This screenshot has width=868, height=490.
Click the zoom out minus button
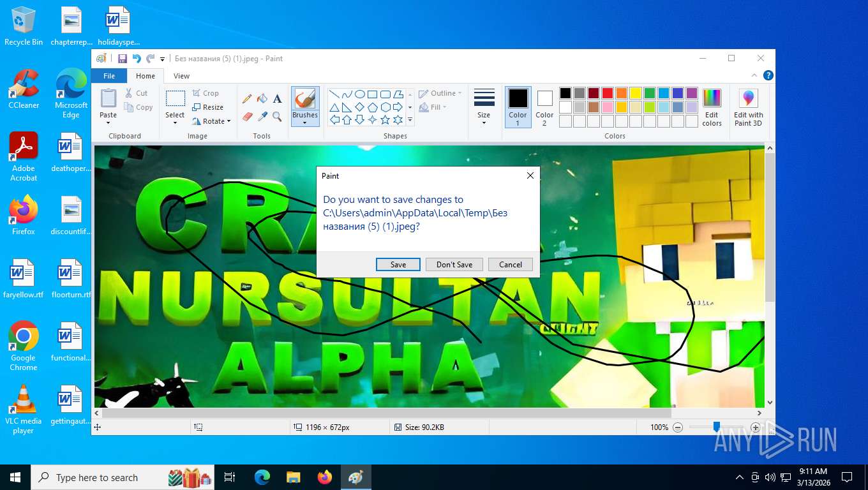[678, 427]
